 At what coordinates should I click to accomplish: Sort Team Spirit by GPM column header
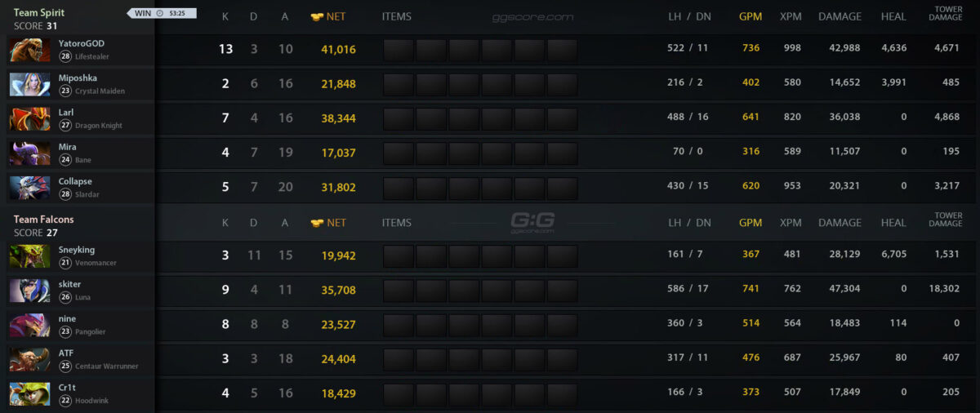(750, 16)
